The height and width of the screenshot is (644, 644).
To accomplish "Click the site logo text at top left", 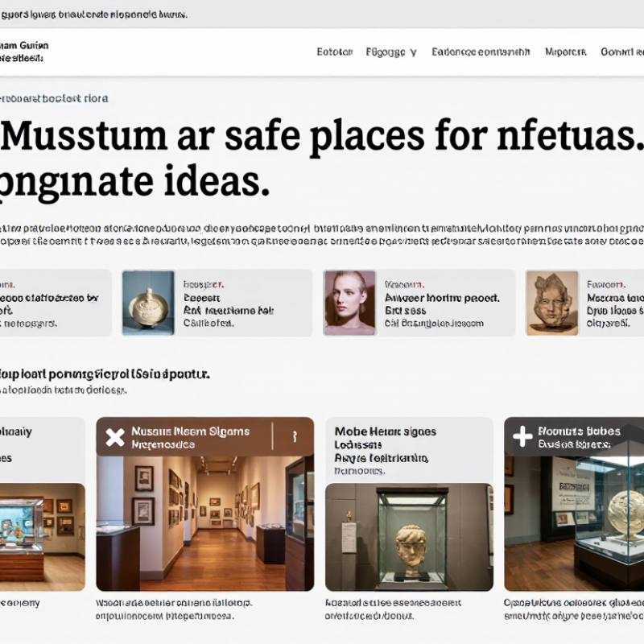I will click(x=24, y=52).
